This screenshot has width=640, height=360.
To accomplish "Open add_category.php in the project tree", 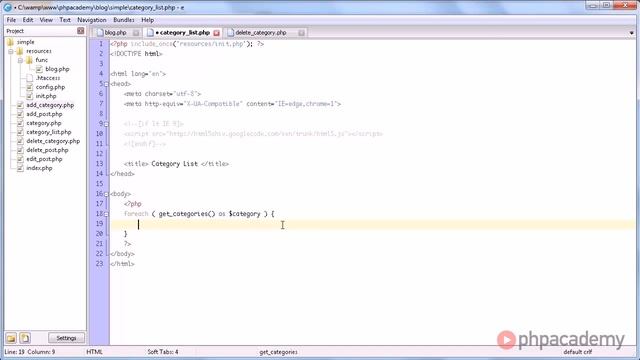I will point(50,105).
